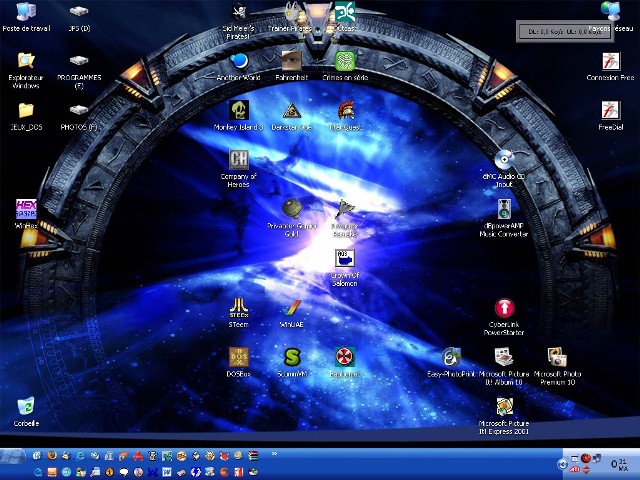Launch Firefox from the quick launch bar
640x480 pixels.
52,456
